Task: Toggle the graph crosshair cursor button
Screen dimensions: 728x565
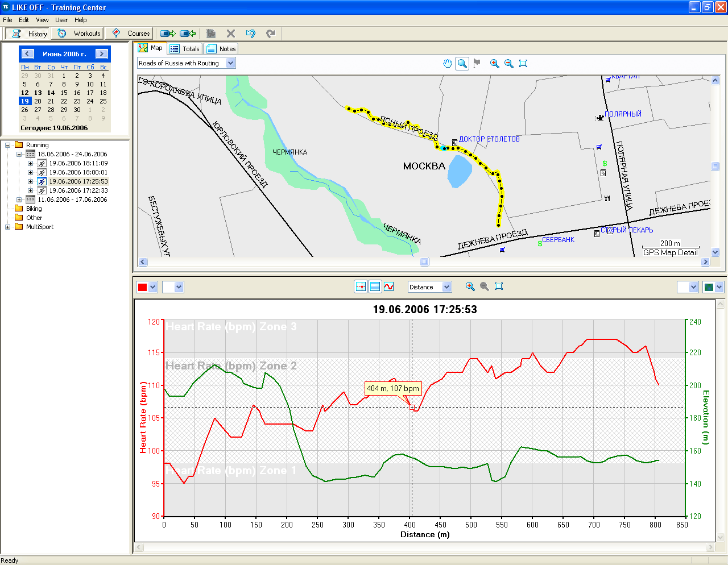Action: [361, 286]
